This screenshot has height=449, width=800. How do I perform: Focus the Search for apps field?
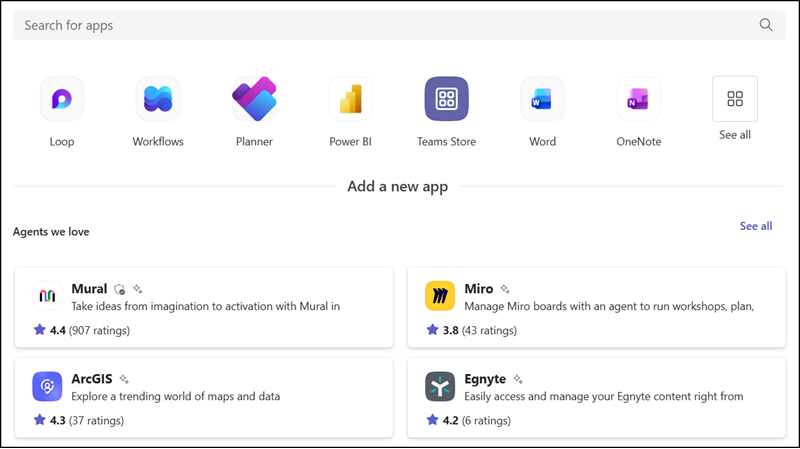[399, 25]
